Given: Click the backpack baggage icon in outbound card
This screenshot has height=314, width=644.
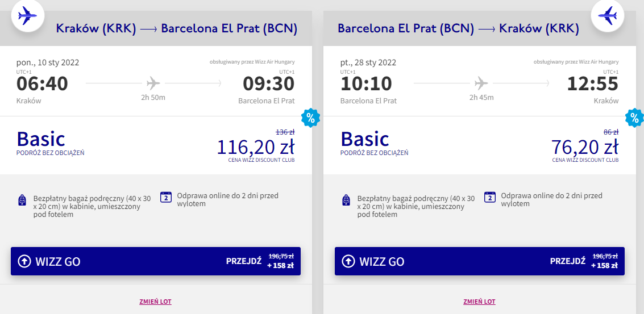Looking at the screenshot, I should click(22, 200).
